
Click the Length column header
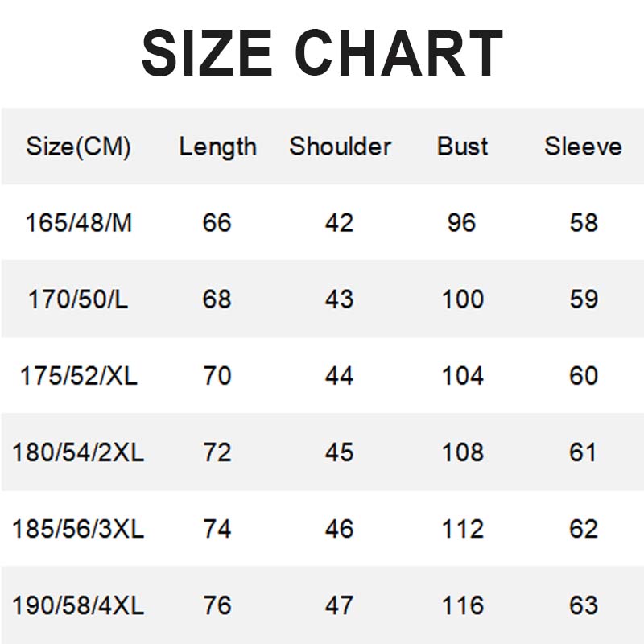click(217, 147)
